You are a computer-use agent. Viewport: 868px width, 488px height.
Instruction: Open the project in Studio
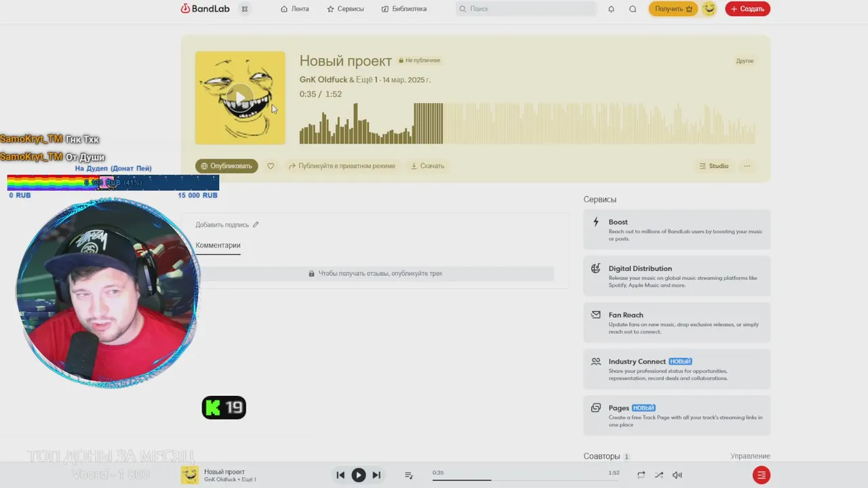(x=713, y=166)
